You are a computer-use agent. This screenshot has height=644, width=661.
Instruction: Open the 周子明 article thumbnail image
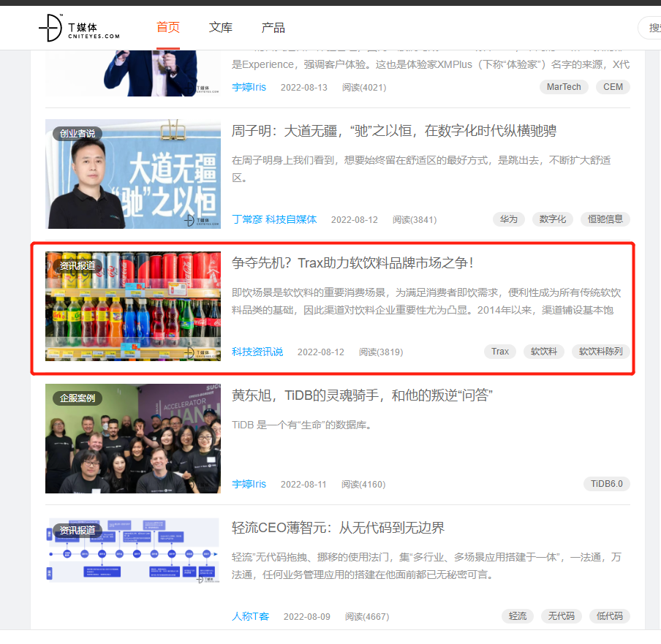point(133,174)
